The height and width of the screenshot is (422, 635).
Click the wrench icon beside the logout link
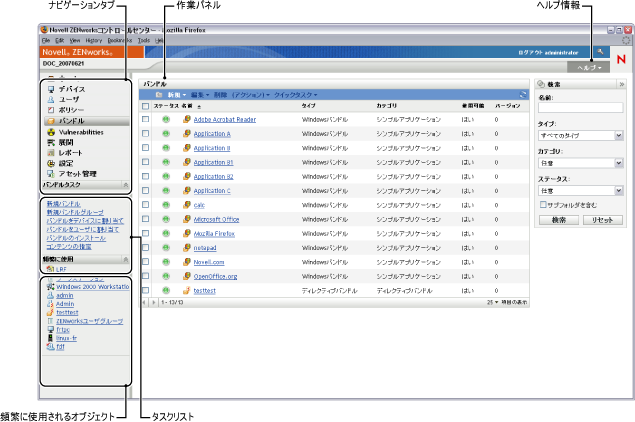(601, 52)
